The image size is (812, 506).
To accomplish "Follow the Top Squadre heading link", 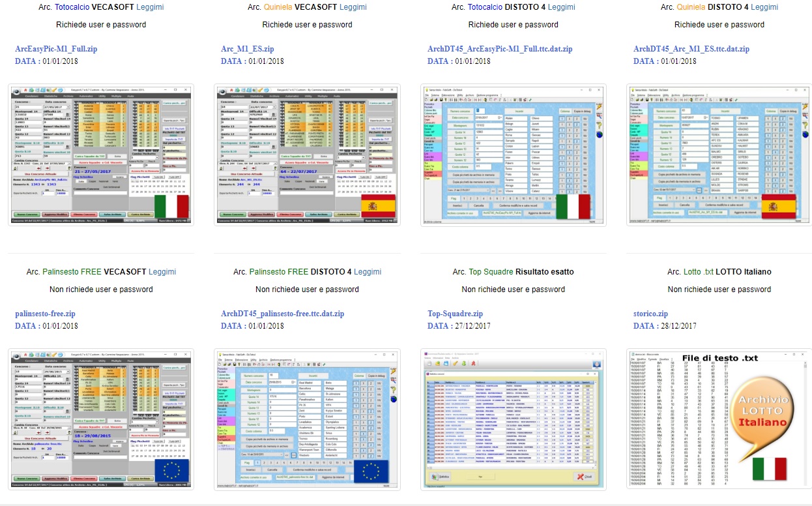I will 491,272.
